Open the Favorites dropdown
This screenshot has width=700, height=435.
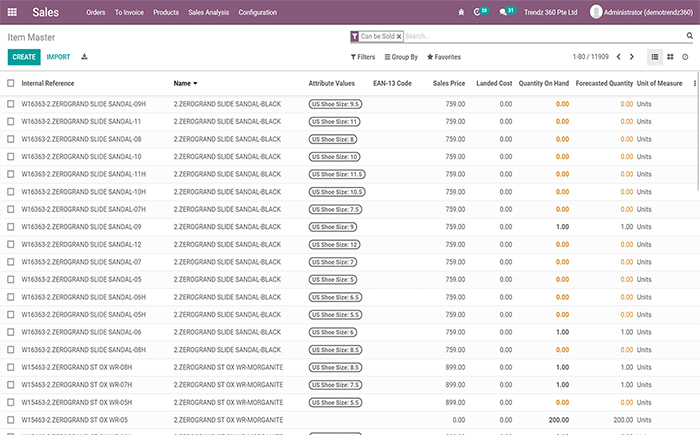(444, 57)
